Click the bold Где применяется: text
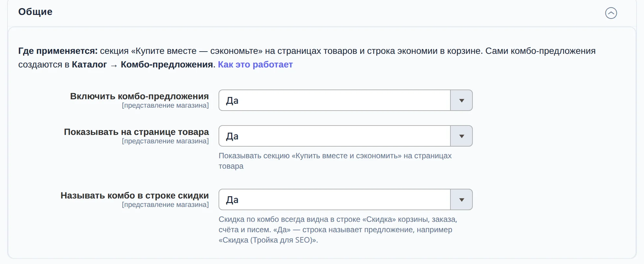 point(58,51)
